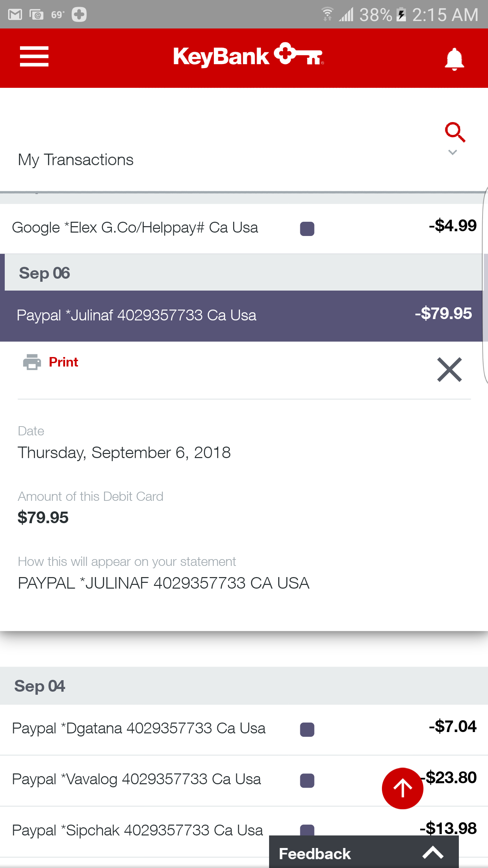Open notifications bell
This screenshot has width=488, height=868.
(x=454, y=59)
